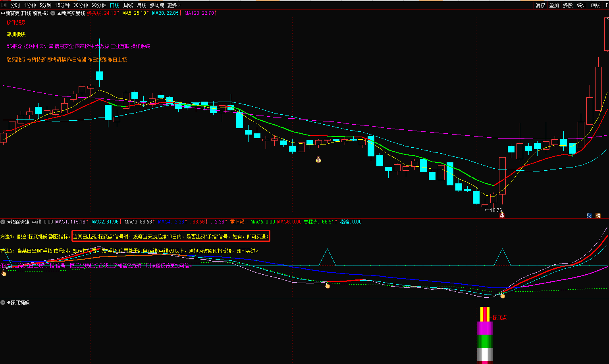Expand main chart indicator dropdown arrow

point(53,13)
